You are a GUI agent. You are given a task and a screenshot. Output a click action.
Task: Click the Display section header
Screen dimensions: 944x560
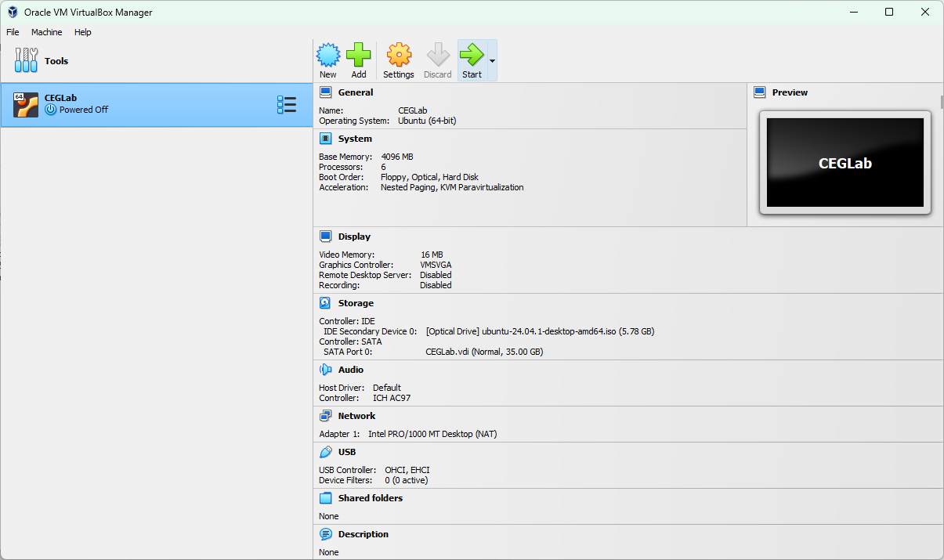point(354,237)
